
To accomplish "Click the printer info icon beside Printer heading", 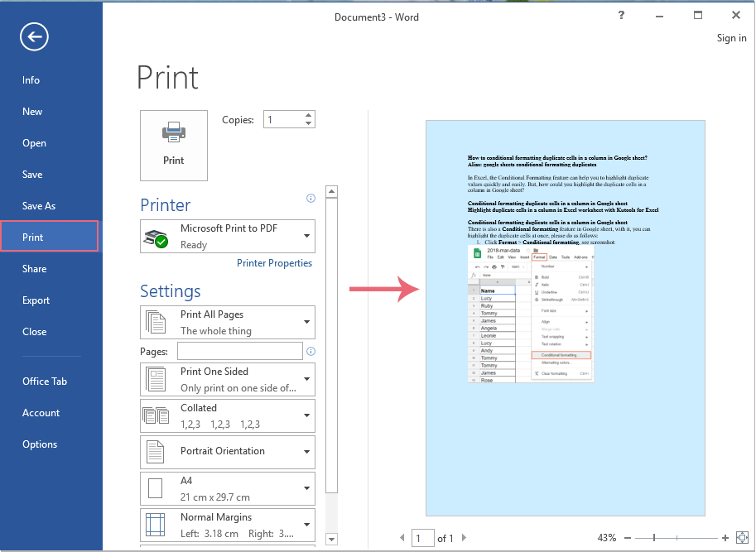I will coord(311,199).
